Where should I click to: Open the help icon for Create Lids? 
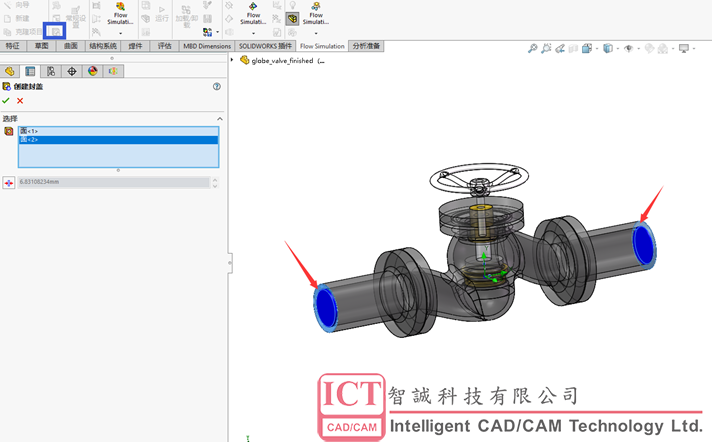(217, 87)
